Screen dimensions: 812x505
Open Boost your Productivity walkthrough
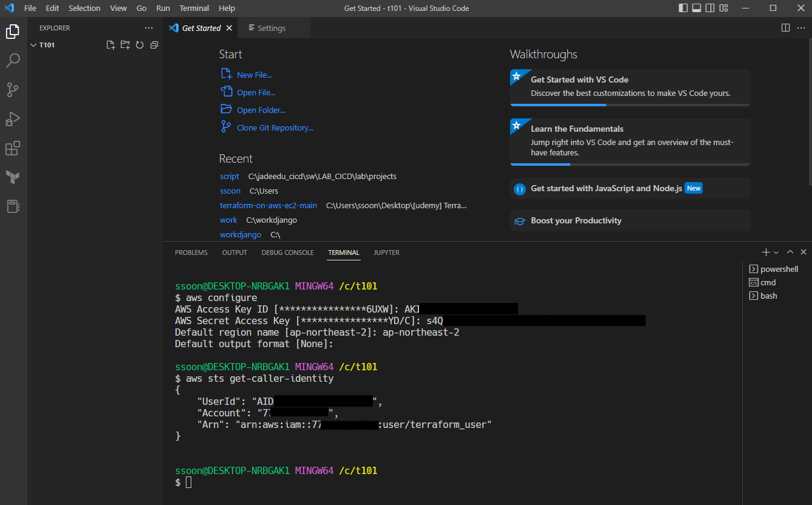tap(630, 220)
